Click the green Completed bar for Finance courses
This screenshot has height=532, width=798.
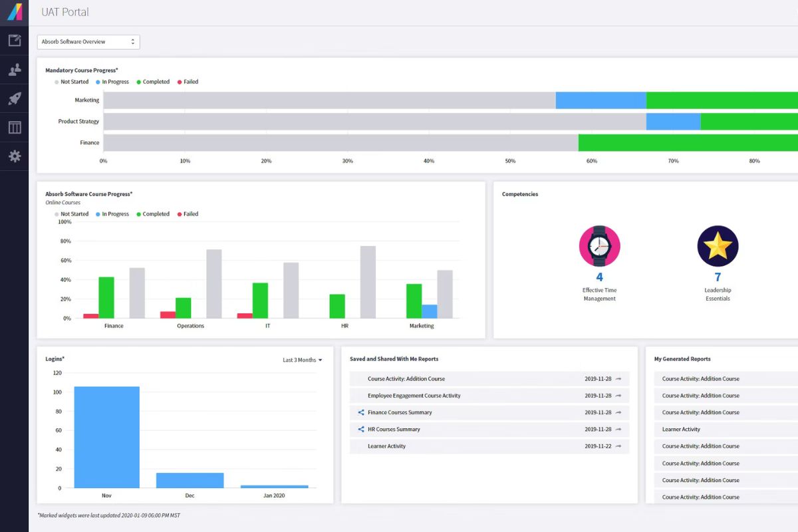click(106, 298)
